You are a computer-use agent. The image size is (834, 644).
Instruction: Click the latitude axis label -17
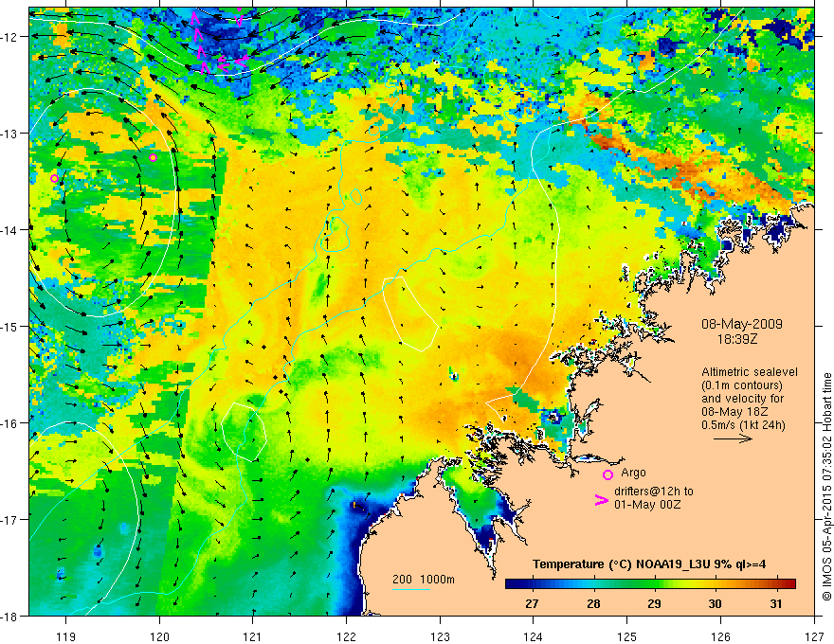click(x=10, y=519)
